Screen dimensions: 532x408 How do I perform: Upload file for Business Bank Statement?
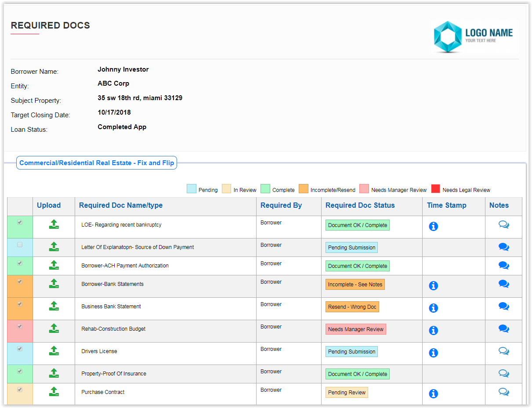tap(54, 306)
